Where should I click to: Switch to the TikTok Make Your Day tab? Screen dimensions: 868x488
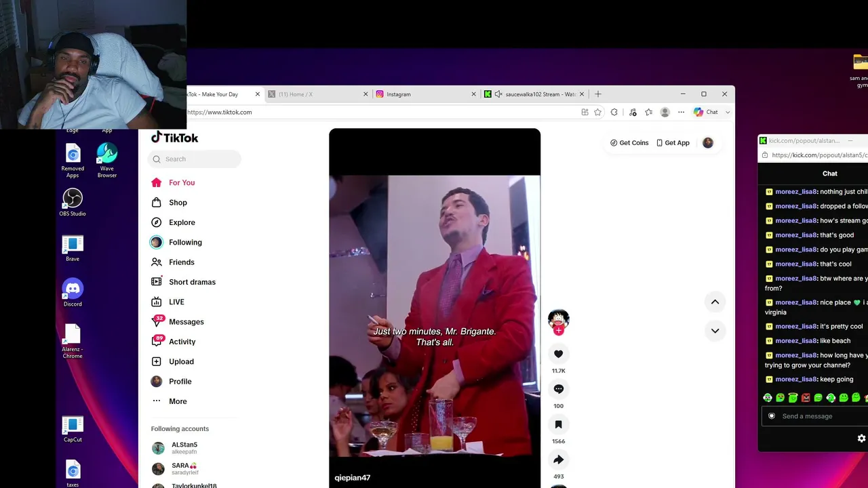coord(220,94)
